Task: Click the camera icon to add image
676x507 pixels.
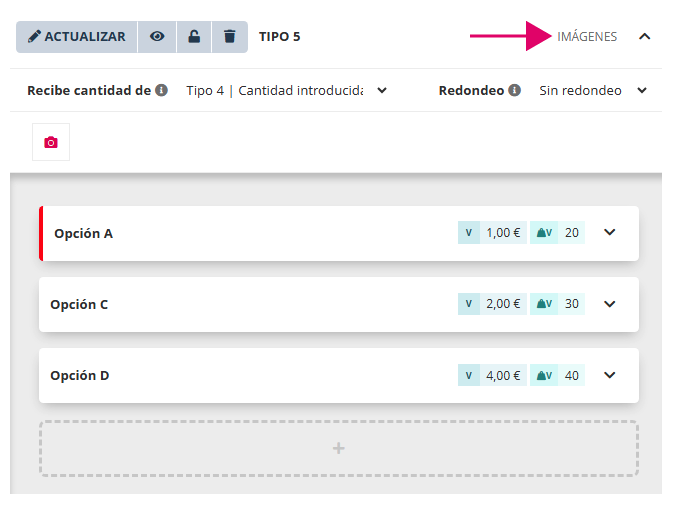Action: (51, 142)
